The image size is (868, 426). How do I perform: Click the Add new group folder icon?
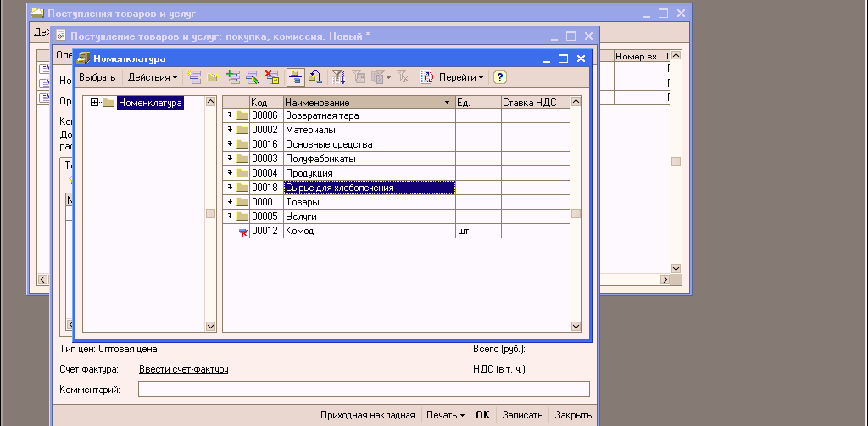212,77
